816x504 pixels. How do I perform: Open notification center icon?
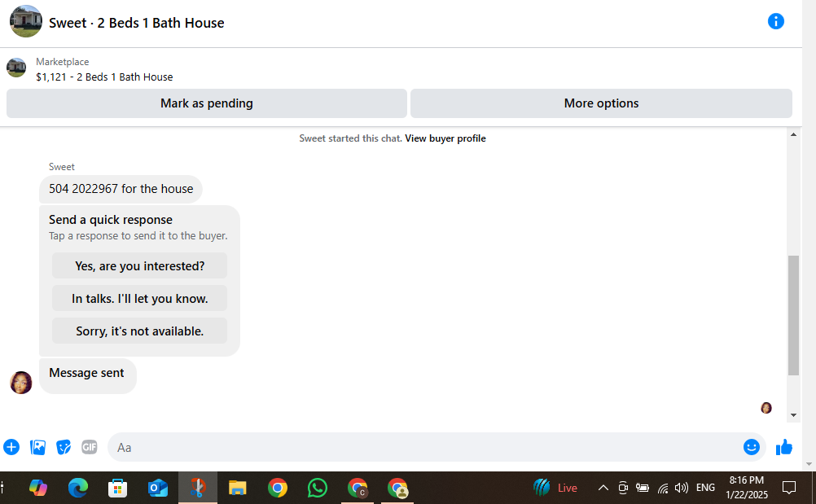(x=789, y=488)
